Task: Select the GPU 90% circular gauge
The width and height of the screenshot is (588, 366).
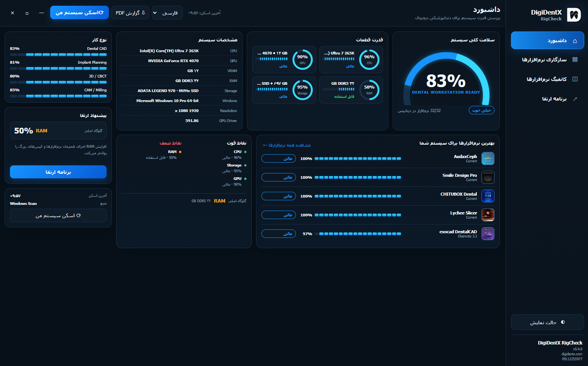Action: click(x=302, y=59)
